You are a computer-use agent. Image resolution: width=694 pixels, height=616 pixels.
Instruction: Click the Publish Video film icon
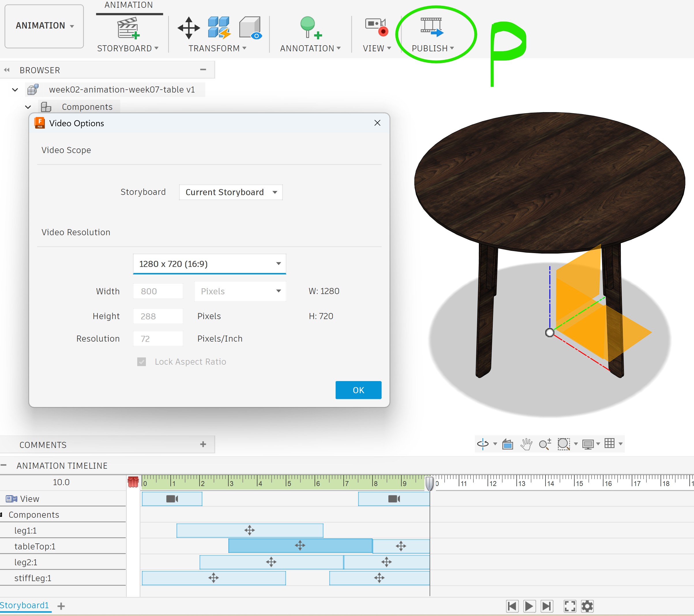click(x=431, y=27)
